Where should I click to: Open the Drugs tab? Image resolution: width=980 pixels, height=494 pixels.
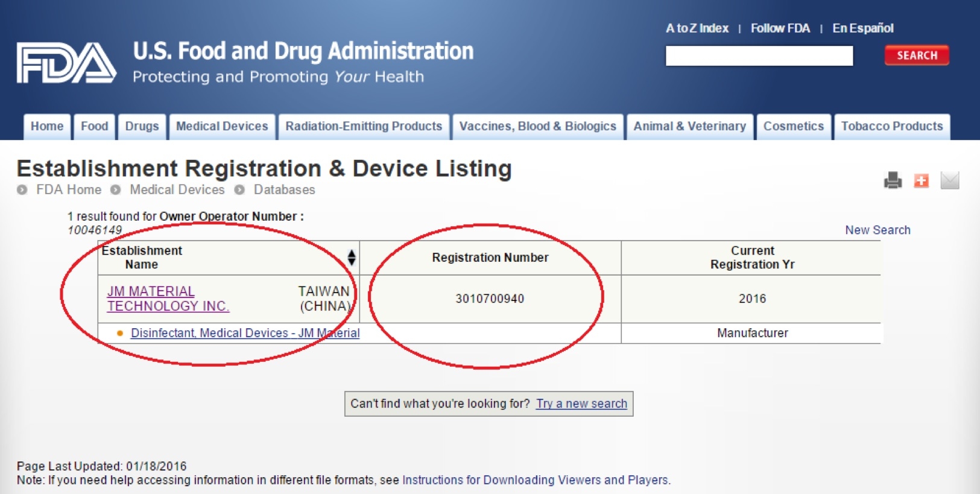click(142, 127)
